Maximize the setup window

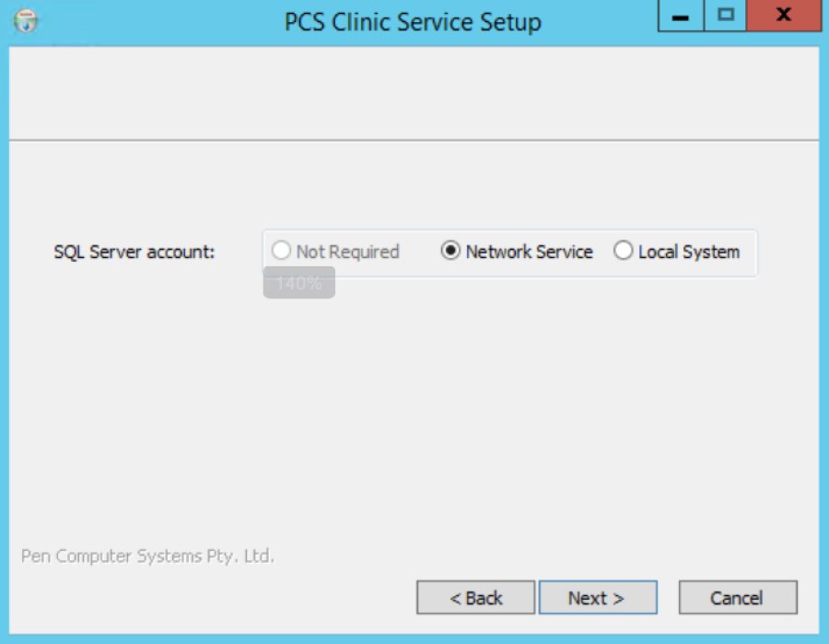click(x=726, y=16)
